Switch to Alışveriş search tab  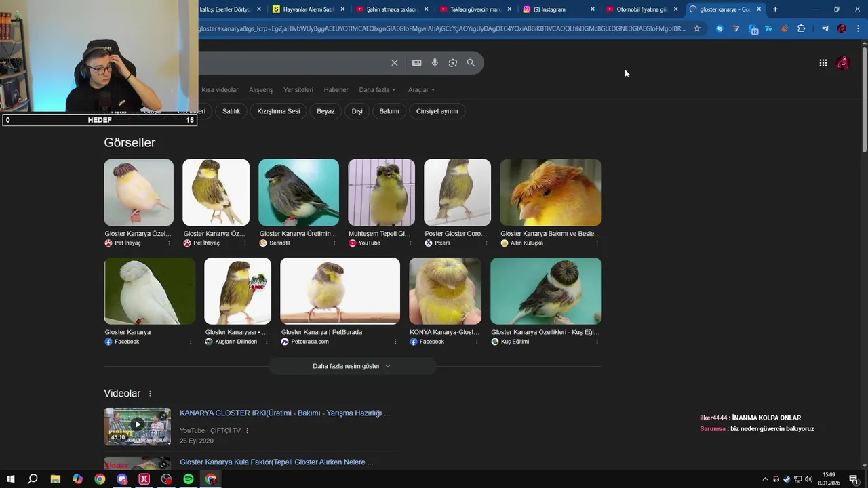point(260,90)
